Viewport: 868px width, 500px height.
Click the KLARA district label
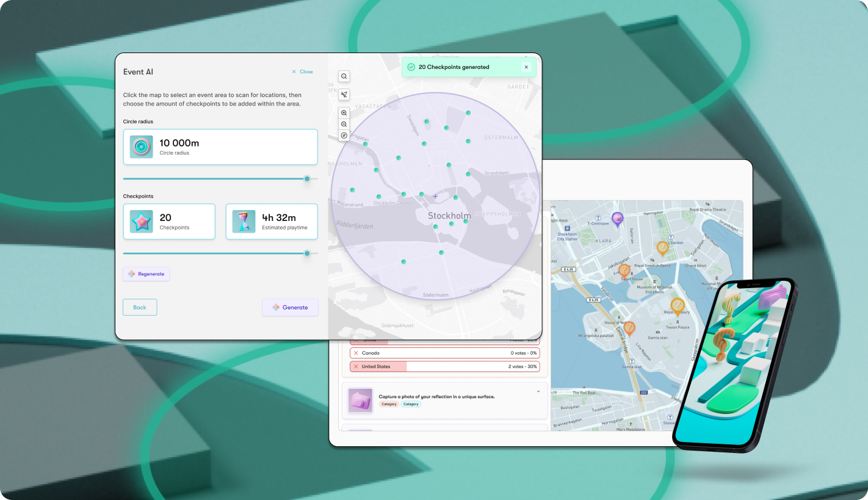[604, 241]
